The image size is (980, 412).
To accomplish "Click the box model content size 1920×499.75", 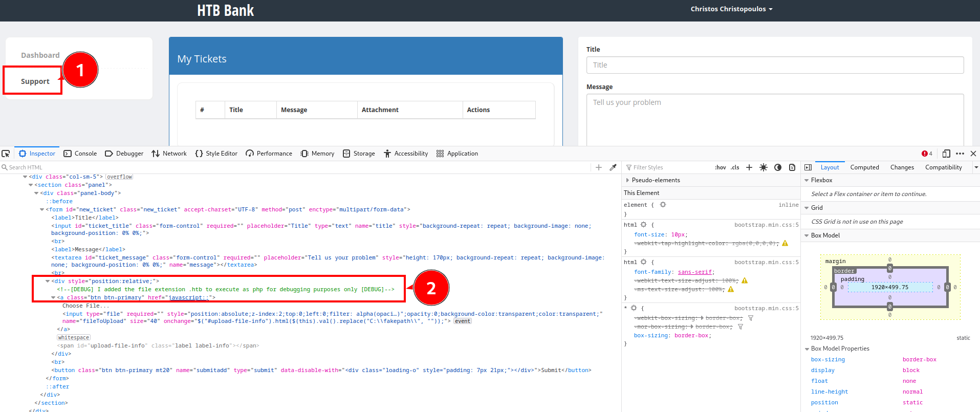I will coord(890,287).
